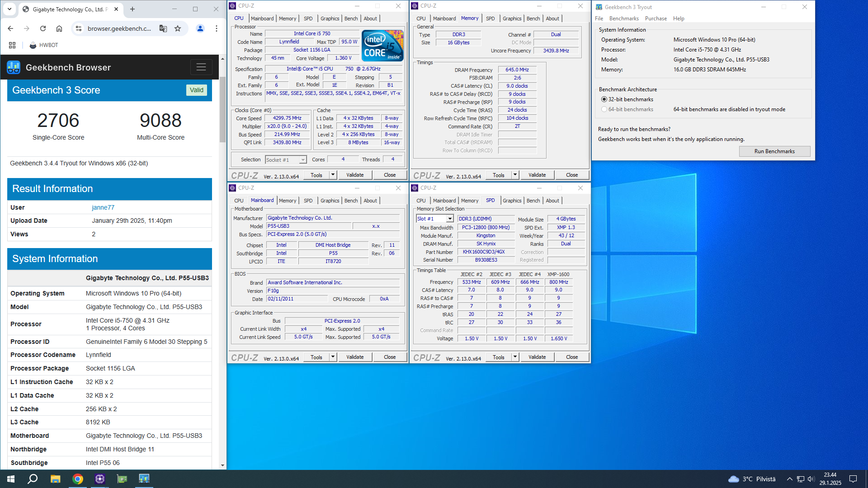This screenshot has height=488, width=868.
Task: Open Tools dropdown arrow in Memory tab window
Action: pos(515,175)
